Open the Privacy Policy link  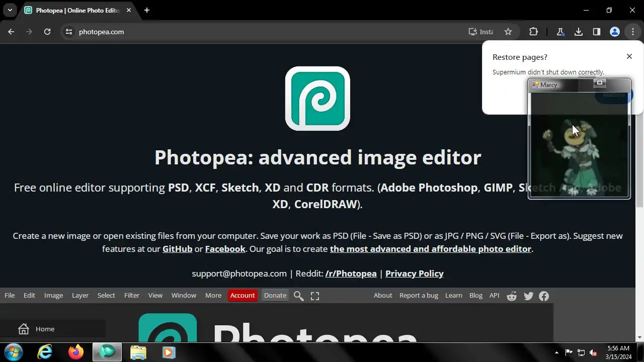[415, 274]
